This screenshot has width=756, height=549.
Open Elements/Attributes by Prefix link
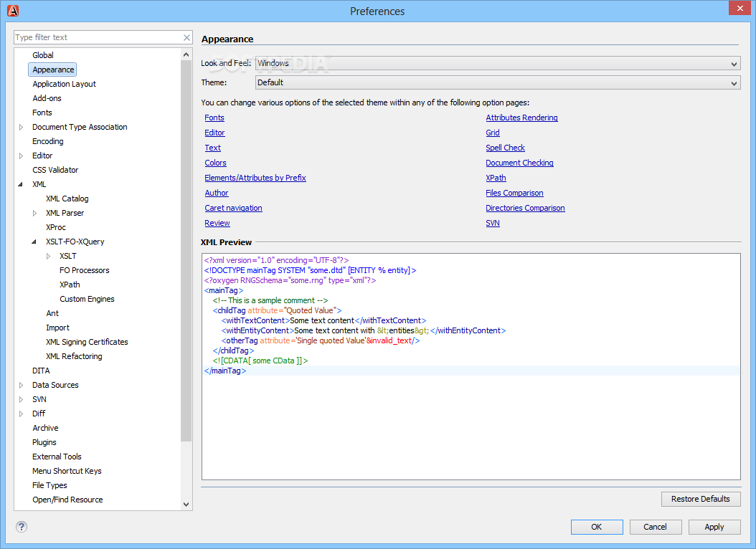[255, 178]
